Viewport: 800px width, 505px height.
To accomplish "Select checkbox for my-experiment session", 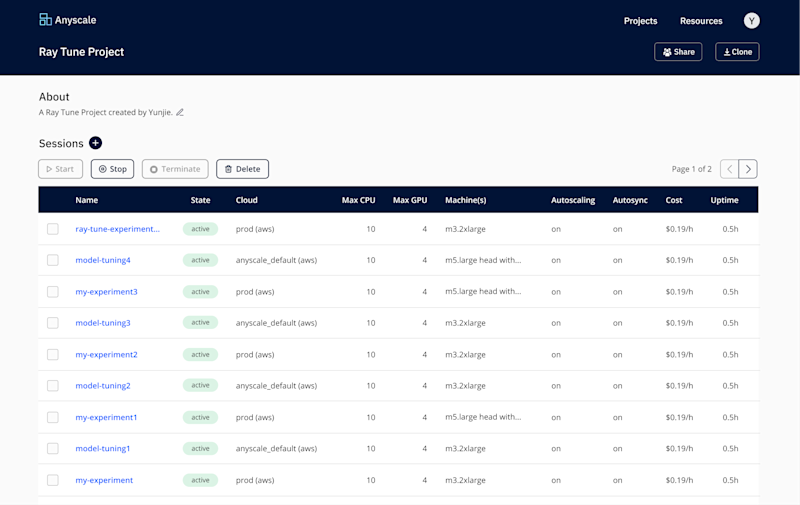I will coord(53,480).
